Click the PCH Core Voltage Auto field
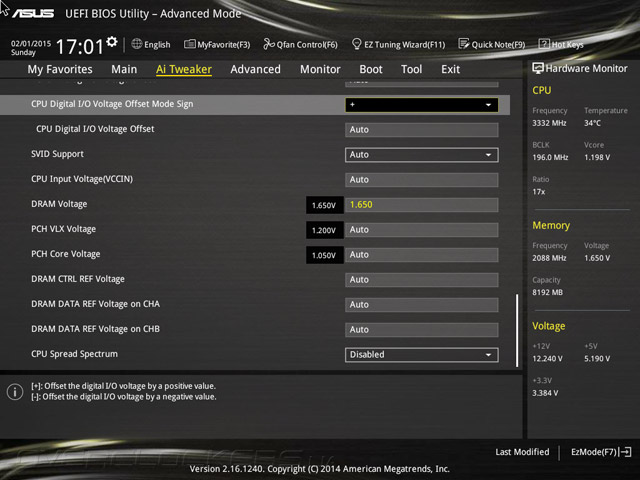640x480 pixels. click(422, 255)
